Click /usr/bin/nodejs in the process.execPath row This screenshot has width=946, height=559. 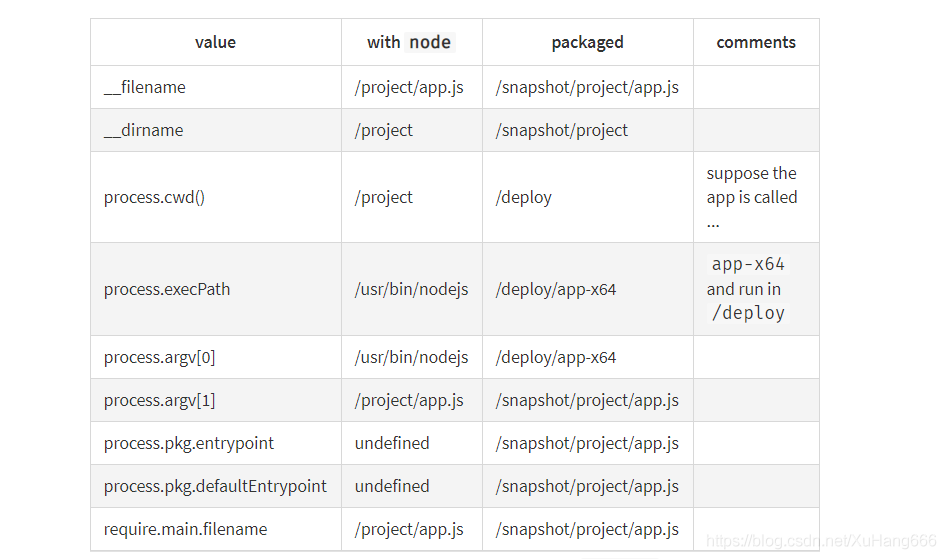[x=411, y=289]
